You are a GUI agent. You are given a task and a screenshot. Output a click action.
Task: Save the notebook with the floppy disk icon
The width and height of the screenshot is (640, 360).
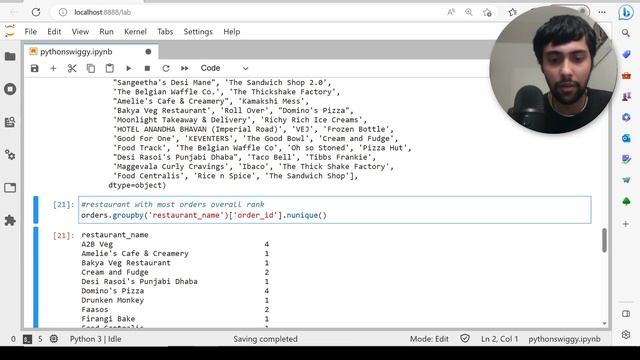[x=35, y=69]
